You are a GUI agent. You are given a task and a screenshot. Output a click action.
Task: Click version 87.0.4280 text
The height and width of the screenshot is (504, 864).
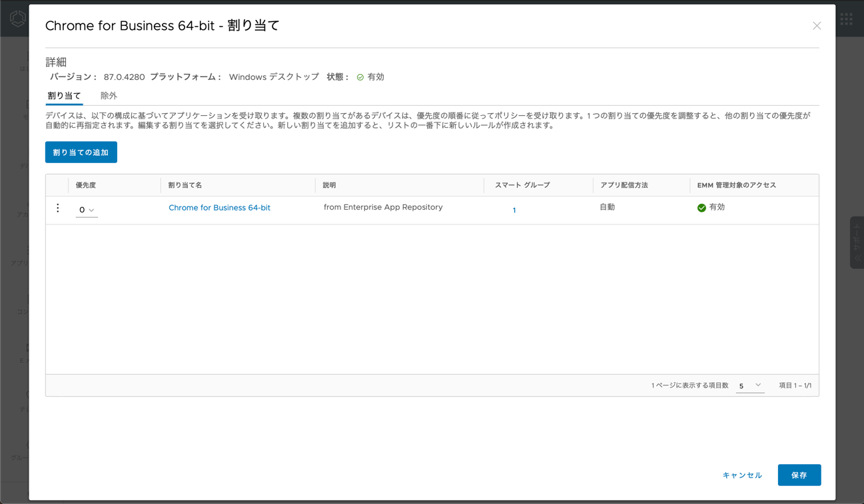(124, 77)
